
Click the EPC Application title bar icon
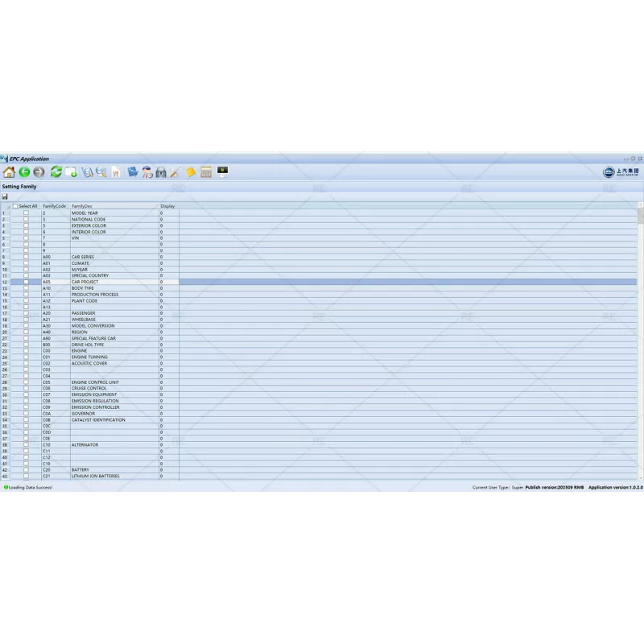(4, 159)
